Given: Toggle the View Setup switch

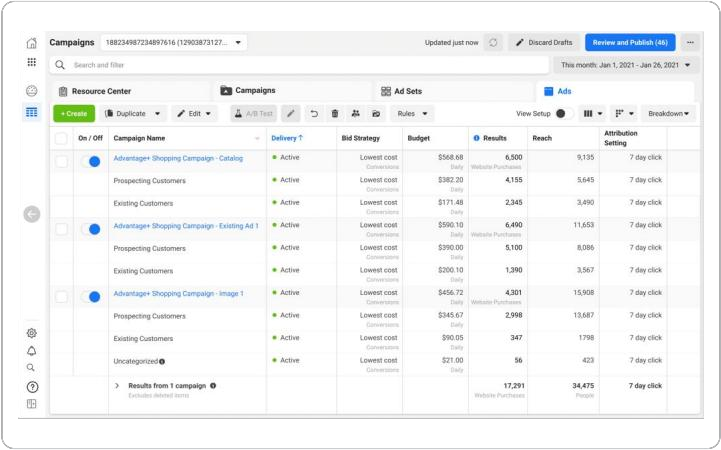Looking at the screenshot, I should (560, 114).
